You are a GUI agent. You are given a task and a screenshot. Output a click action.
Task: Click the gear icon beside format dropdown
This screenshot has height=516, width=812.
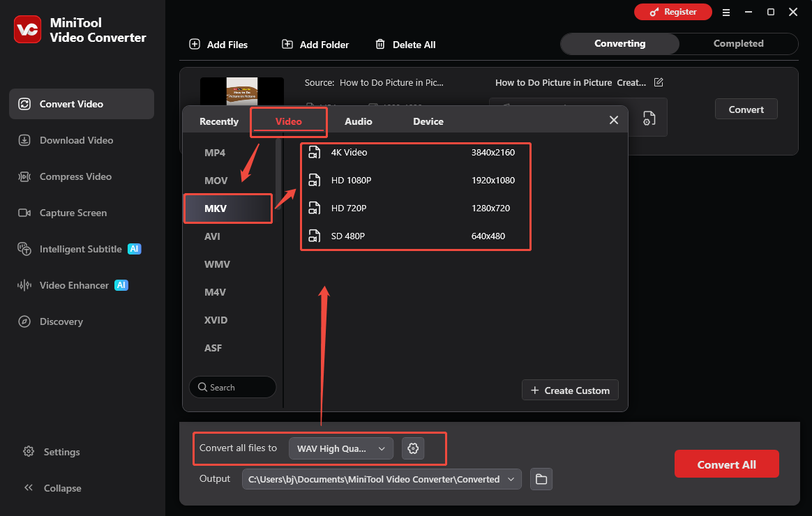pyautogui.click(x=413, y=448)
